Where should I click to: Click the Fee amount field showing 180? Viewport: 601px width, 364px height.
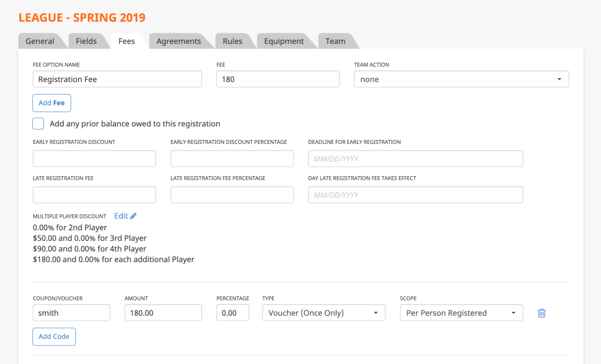[x=278, y=79]
